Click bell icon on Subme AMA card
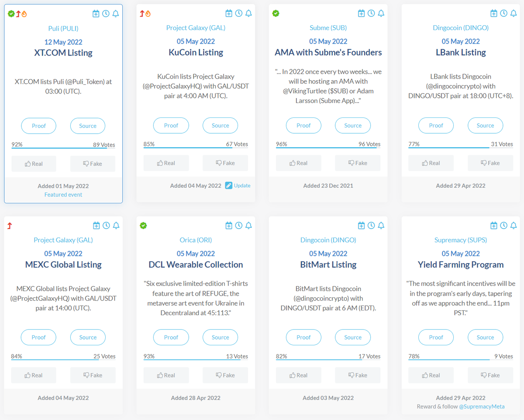 click(x=381, y=14)
